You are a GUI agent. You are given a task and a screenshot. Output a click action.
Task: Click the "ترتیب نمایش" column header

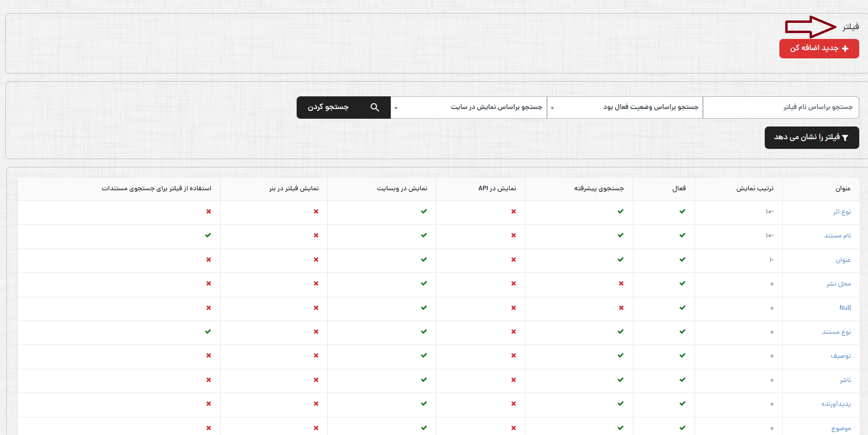(x=755, y=188)
